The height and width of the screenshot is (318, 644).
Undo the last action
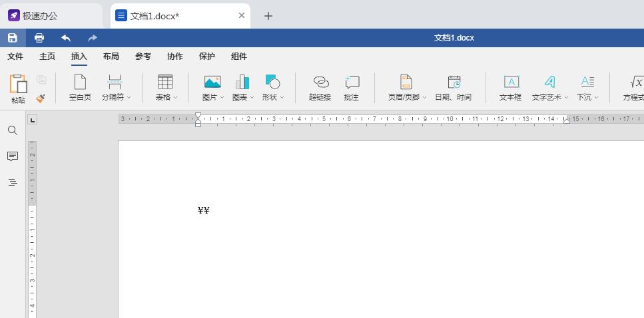66,38
